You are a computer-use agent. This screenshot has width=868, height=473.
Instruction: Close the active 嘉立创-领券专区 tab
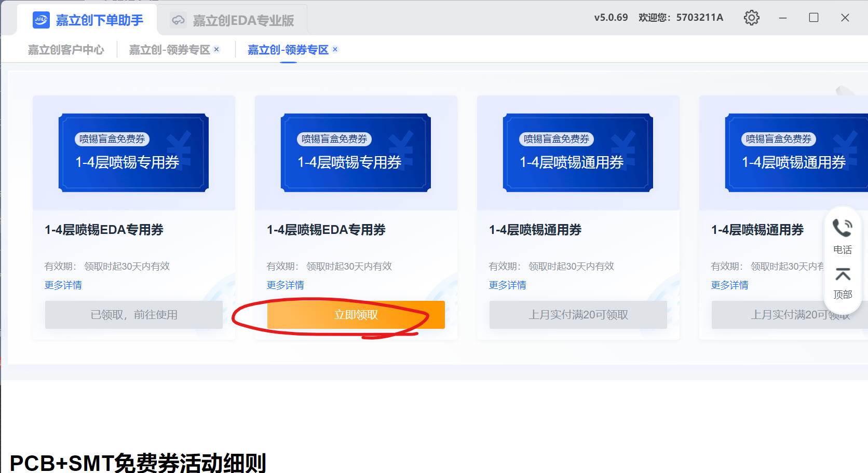click(x=335, y=49)
